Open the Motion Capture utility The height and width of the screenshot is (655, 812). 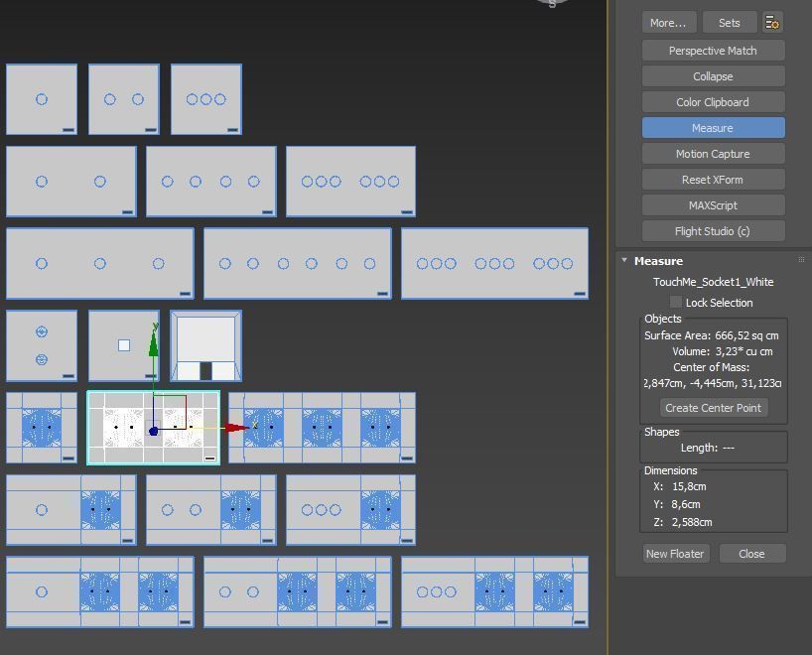point(713,154)
